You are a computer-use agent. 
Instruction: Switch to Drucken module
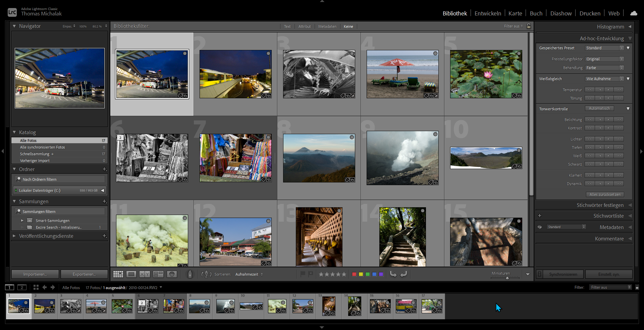tap(590, 13)
